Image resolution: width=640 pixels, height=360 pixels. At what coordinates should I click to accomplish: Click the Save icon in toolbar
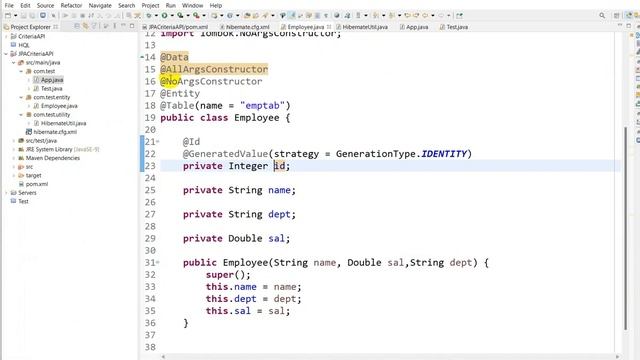pos(23,16)
